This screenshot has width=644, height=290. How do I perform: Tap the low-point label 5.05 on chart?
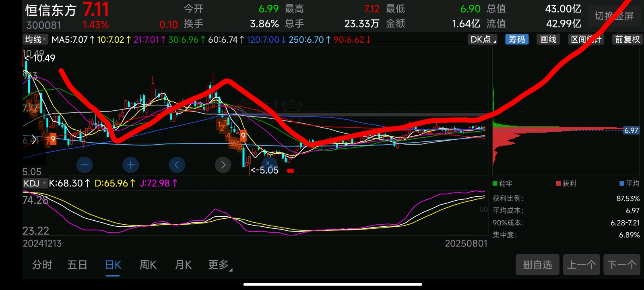[264, 170]
